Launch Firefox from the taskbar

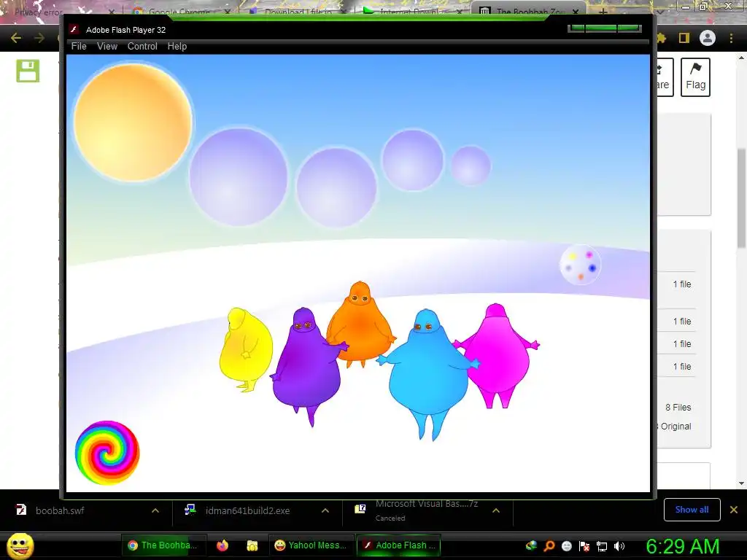pyautogui.click(x=222, y=545)
